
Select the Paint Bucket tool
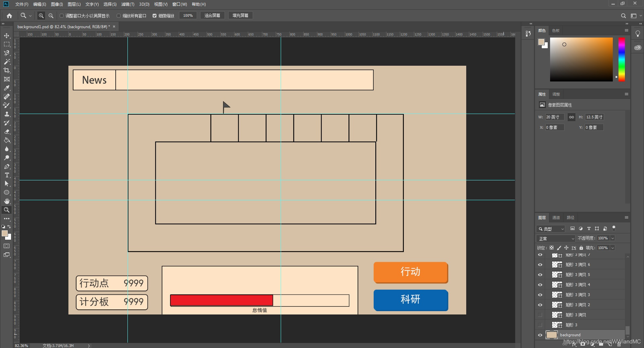(7, 140)
